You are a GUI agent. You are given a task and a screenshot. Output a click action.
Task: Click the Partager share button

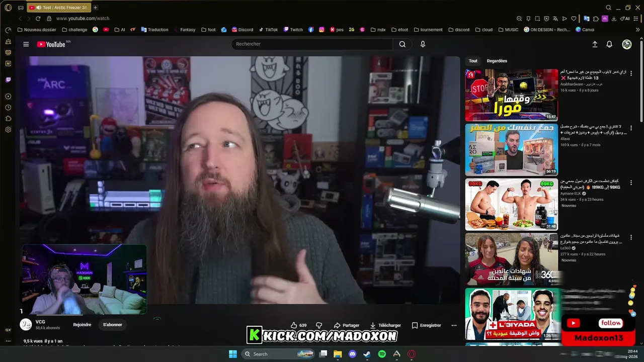click(x=347, y=325)
